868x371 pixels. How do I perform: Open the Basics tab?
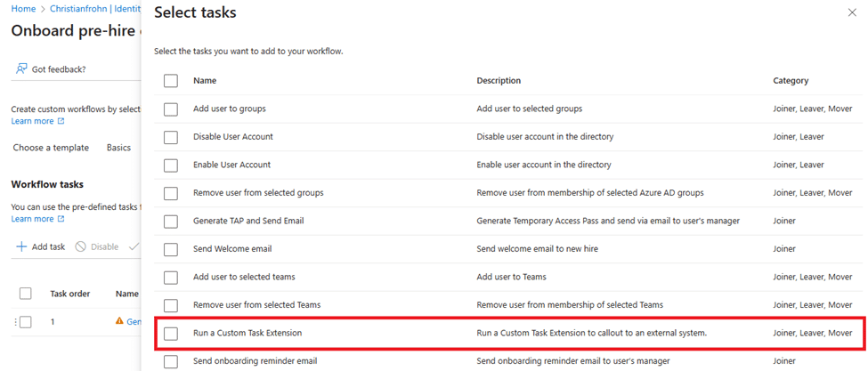118,148
